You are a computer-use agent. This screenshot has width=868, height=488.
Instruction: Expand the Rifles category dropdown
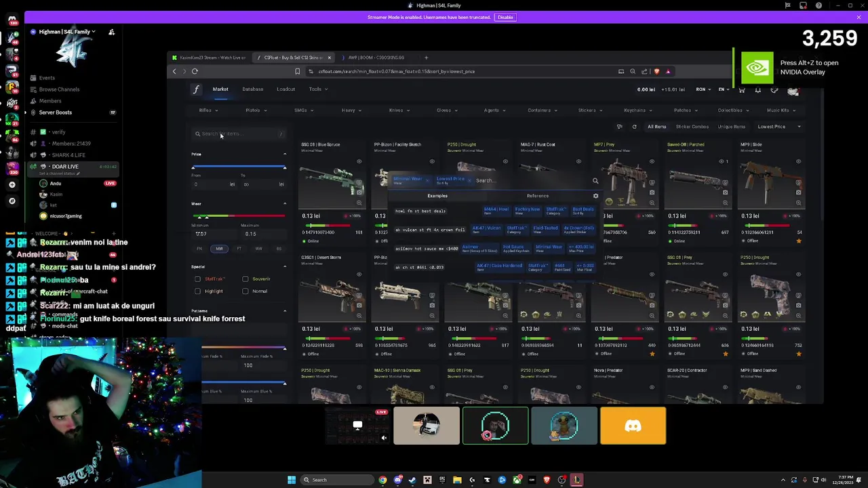(x=208, y=110)
